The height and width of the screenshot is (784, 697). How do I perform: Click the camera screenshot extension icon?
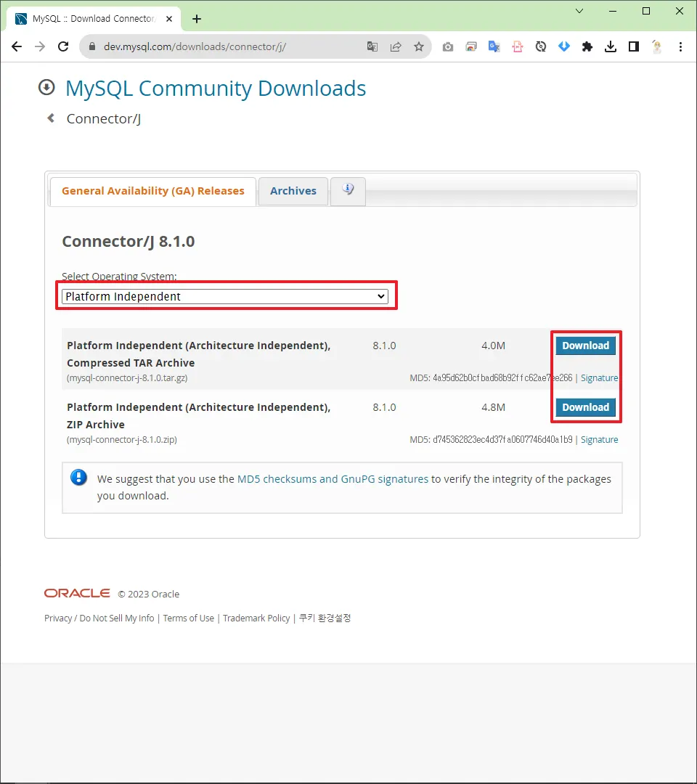coord(447,46)
